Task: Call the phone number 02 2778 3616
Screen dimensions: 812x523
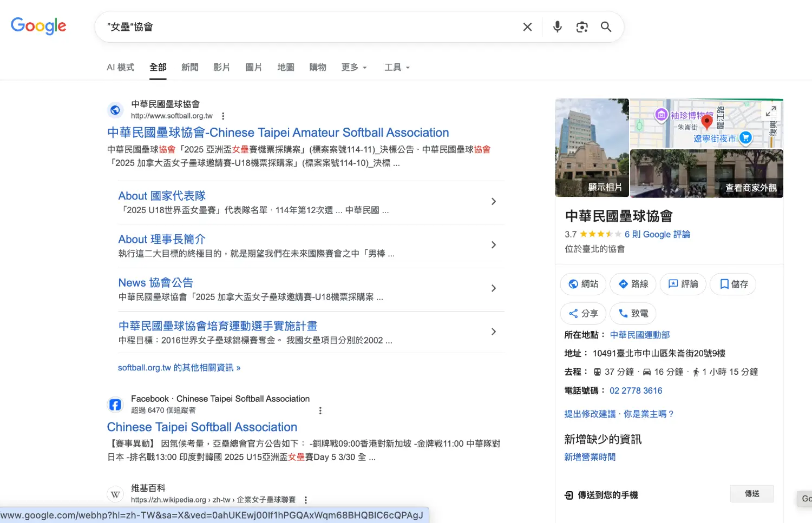Action: pyautogui.click(x=636, y=390)
